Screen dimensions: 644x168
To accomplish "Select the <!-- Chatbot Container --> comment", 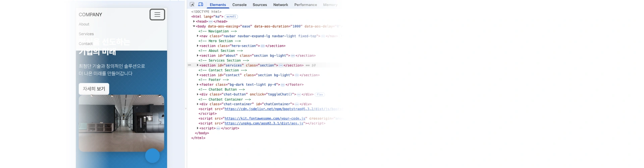I will click(224, 99).
